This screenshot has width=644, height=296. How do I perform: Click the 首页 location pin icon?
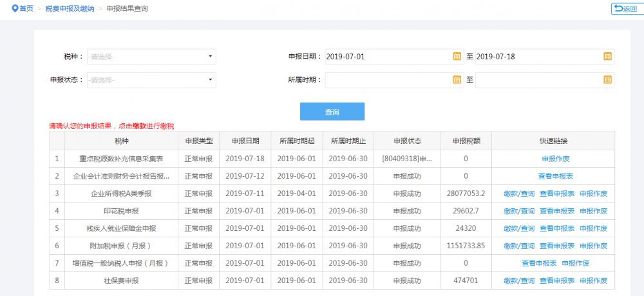pos(15,8)
